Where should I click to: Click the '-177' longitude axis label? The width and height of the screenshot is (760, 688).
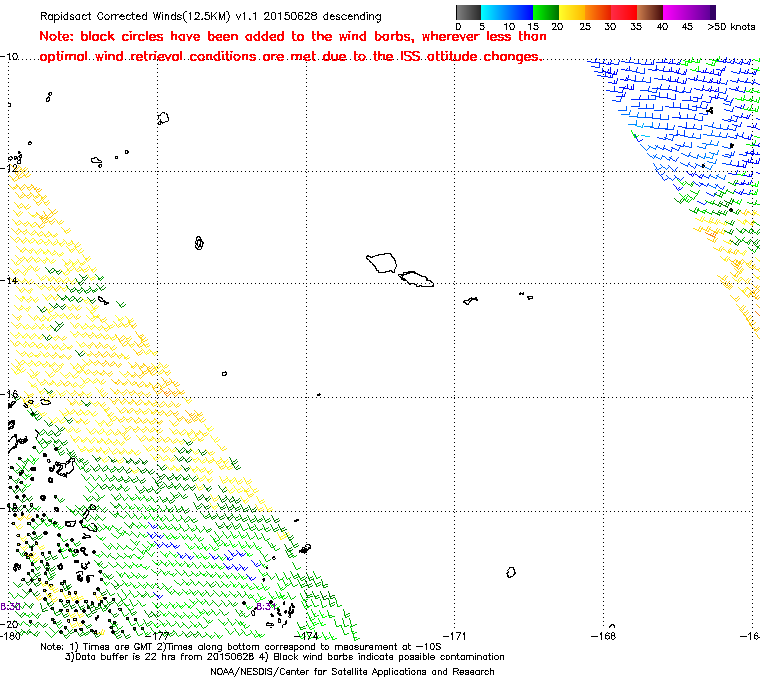pos(159,636)
